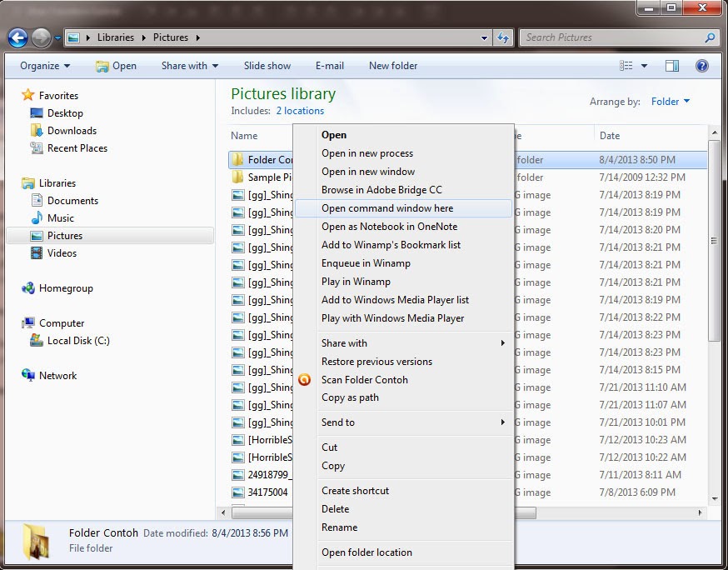This screenshot has width=728, height=570.
Task: Expand the arrow after Pictures breadcrumb
Action: (197, 37)
